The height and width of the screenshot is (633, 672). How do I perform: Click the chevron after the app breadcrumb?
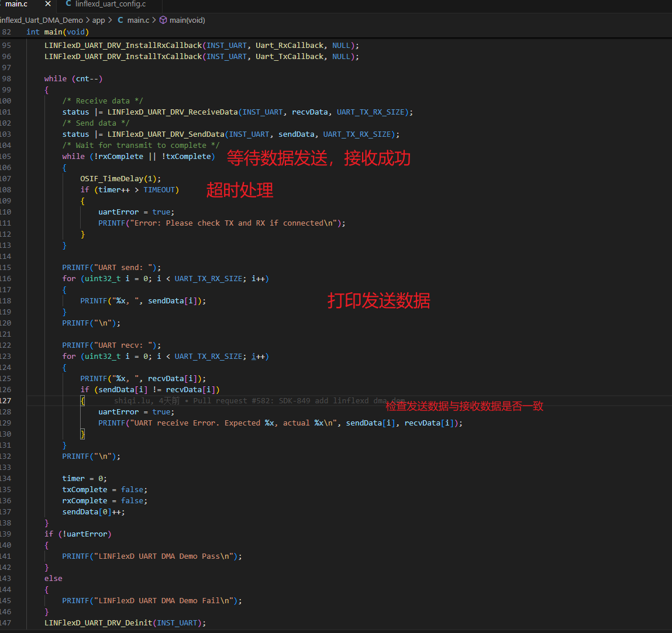pos(110,20)
